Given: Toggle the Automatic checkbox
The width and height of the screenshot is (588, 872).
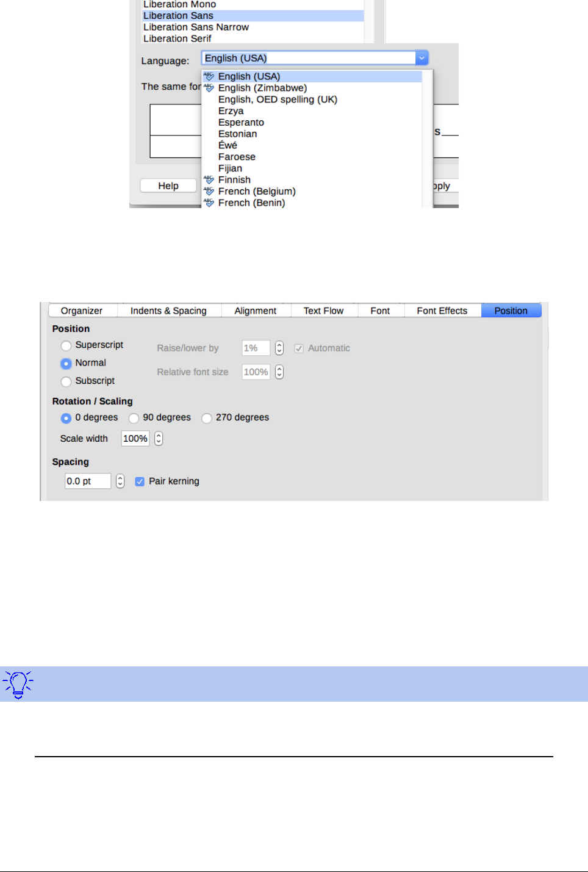Looking at the screenshot, I should 299,348.
